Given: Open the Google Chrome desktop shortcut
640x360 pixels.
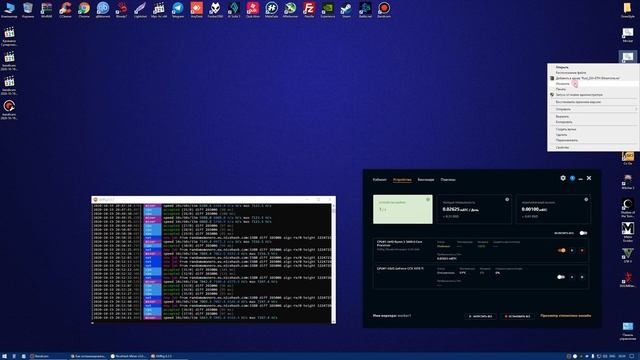Looking at the screenshot, I should tap(84, 9).
